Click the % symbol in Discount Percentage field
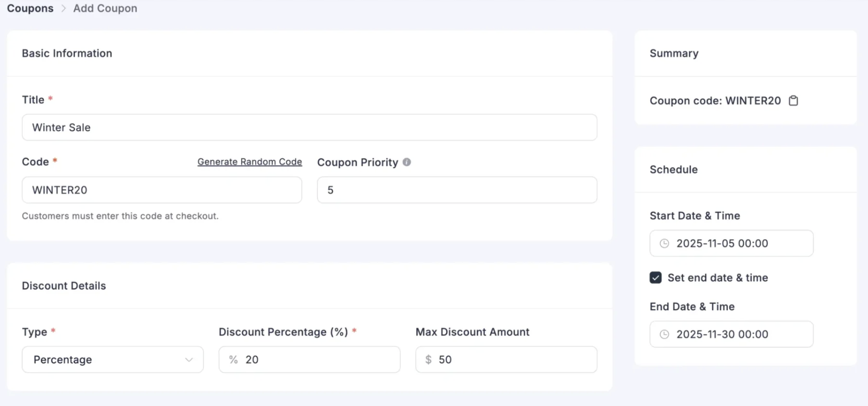Image resolution: width=868 pixels, height=406 pixels. coord(233,360)
